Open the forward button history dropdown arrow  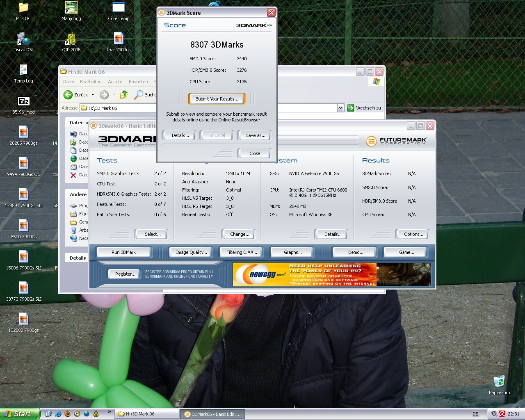click(x=114, y=95)
